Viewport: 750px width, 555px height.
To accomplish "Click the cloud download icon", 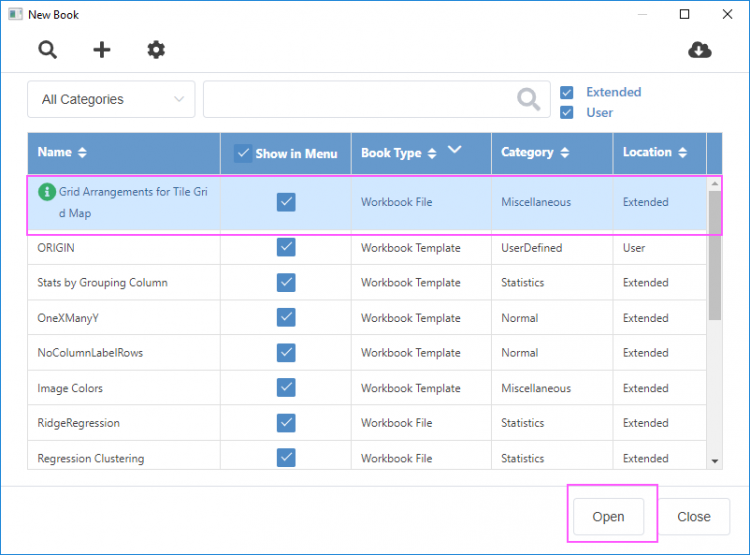I will (x=700, y=50).
